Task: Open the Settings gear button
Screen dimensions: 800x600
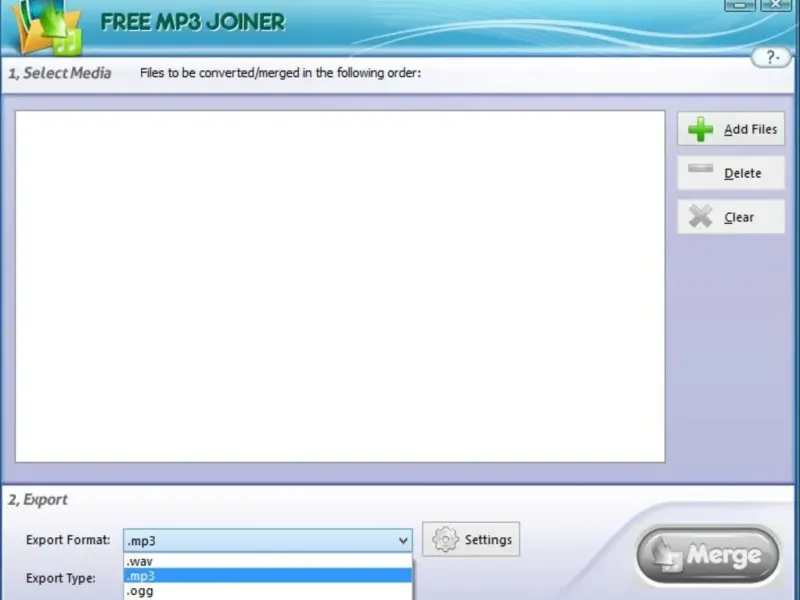Action: tap(471, 539)
